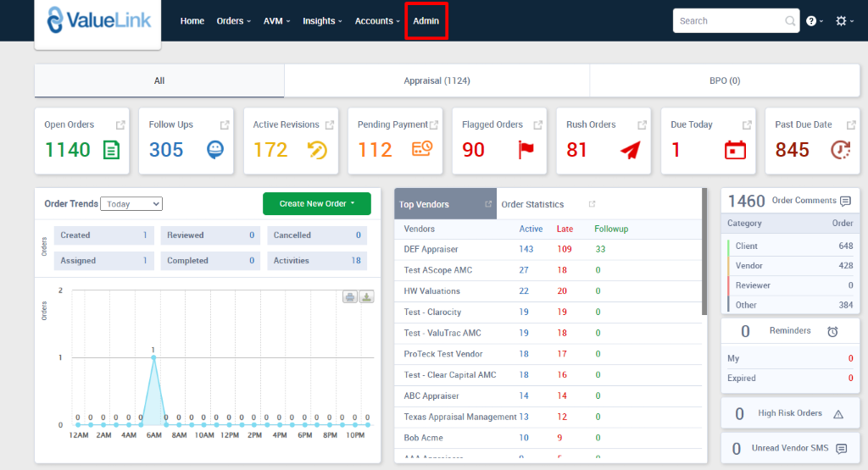Click the 1460 Order Comments count
The width and height of the screenshot is (868, 470).
point(746,201)
